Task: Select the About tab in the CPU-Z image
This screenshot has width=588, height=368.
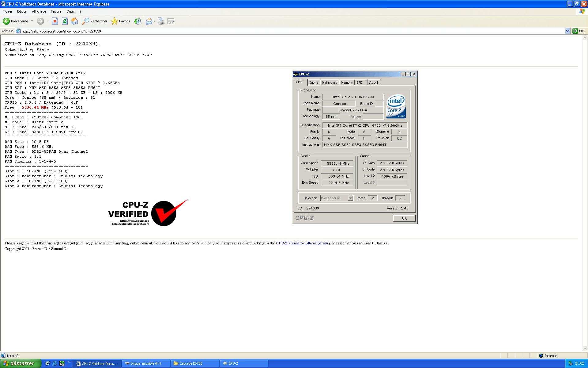Action: pyautogui.click(x=373, y=82)
